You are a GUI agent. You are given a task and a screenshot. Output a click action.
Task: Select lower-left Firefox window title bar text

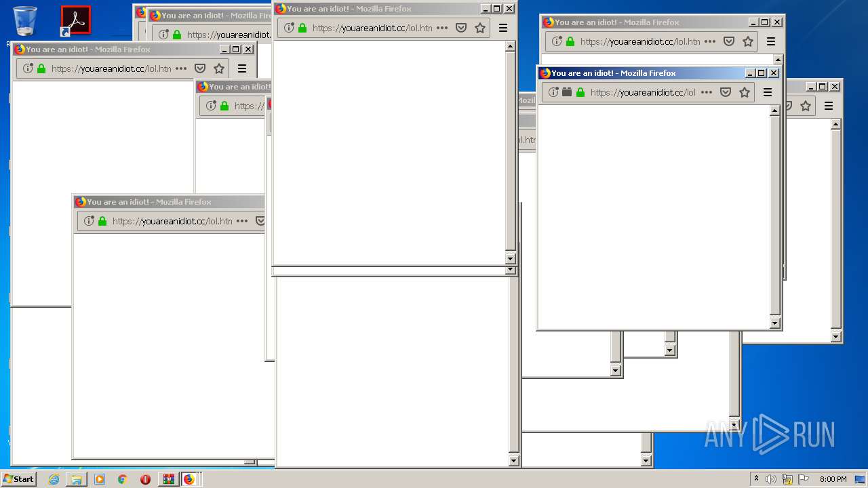click(x=149, y=202)
